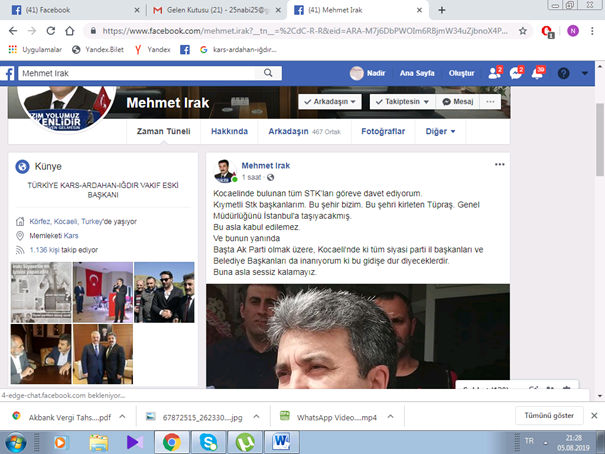Viewport: 605px width, 454px height.
Task: Open kars-ardahan-iğdır bookmark
Action: tap(238, 49)
